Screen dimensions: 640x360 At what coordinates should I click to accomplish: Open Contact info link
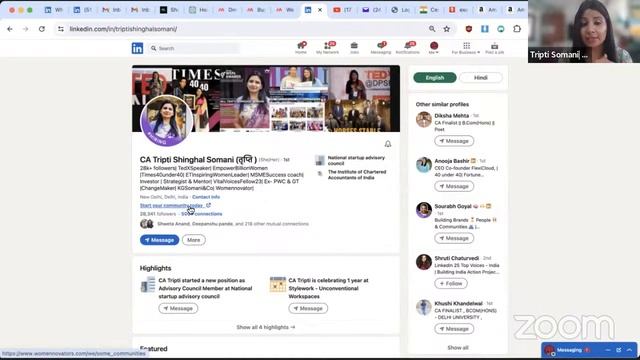[x=206, y=197]
